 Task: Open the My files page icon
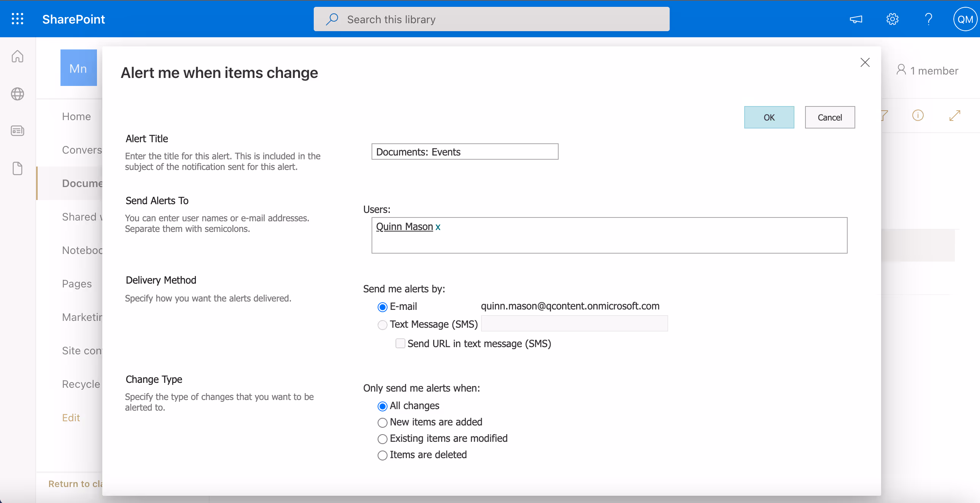click(x=17, y=168)
